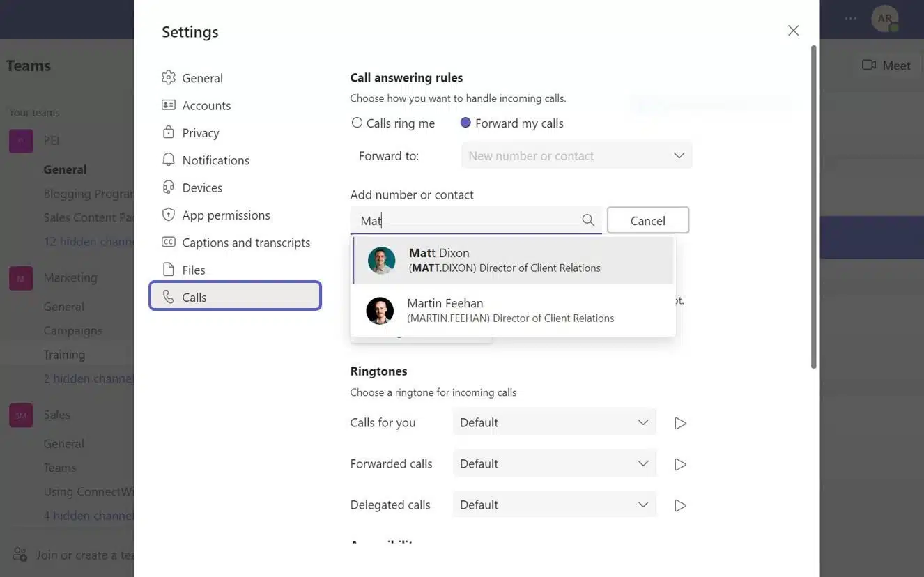The height and width of the screenshot is (577, 924).
Task: Open the Marketing team avatar
Action: tap(21, 278)
